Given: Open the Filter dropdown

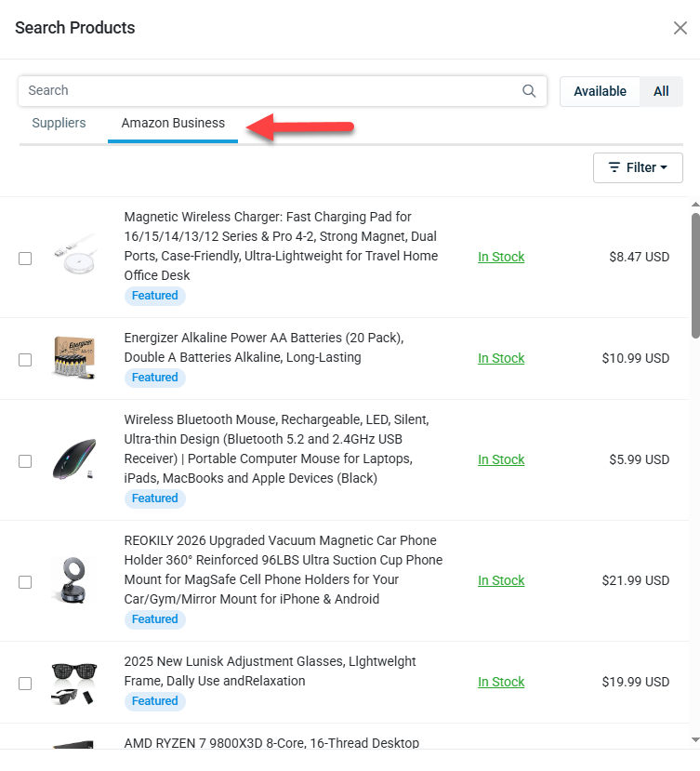Looking at the screenshot, I should [638, 167].
